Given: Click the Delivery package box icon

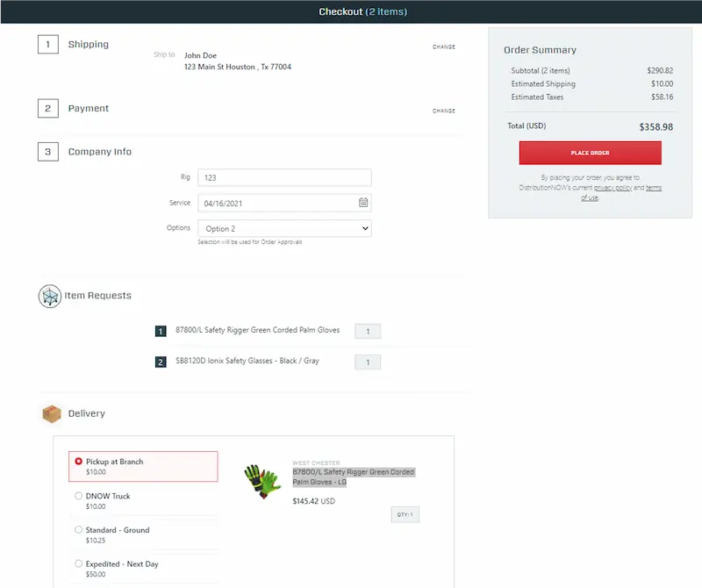Looking at the screenshot, I should (x=51, y=413).
